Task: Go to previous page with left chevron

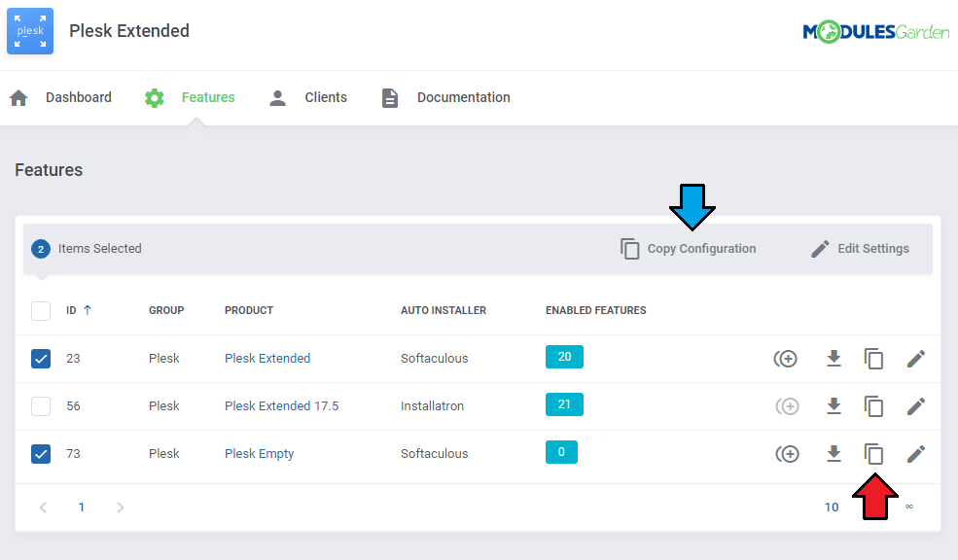Action: click(43, 507)
